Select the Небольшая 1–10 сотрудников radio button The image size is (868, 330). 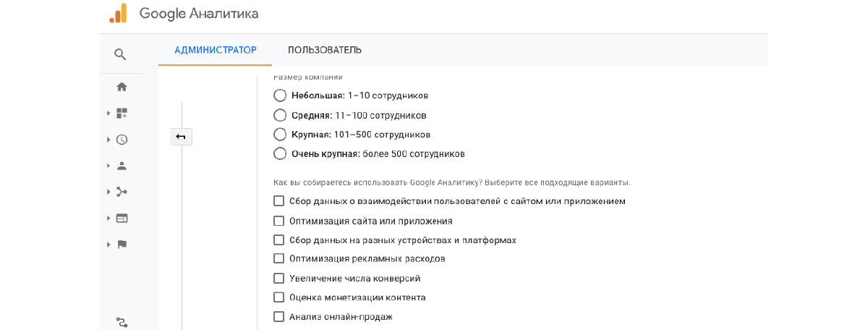point(280,96)
